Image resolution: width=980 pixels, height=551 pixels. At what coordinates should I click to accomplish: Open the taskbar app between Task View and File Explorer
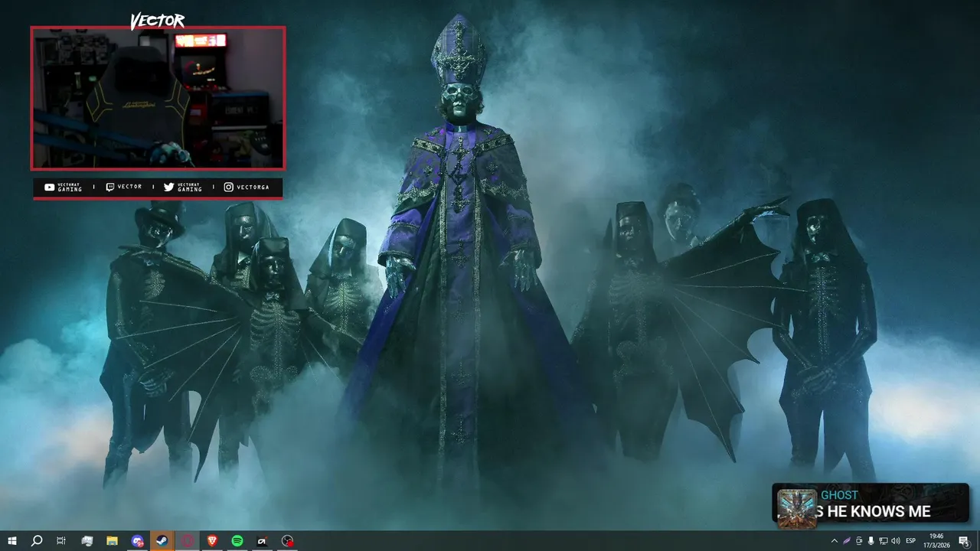click(x=87, y=541)
